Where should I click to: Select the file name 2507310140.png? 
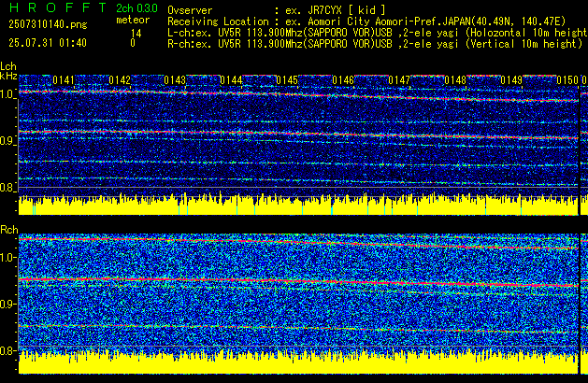(48, 24)
